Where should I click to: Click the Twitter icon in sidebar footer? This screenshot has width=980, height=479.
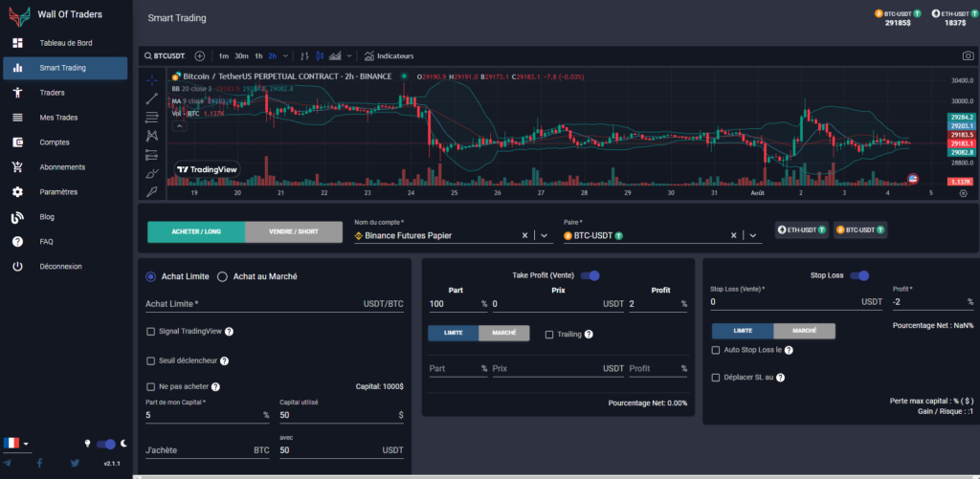[75, 463]
